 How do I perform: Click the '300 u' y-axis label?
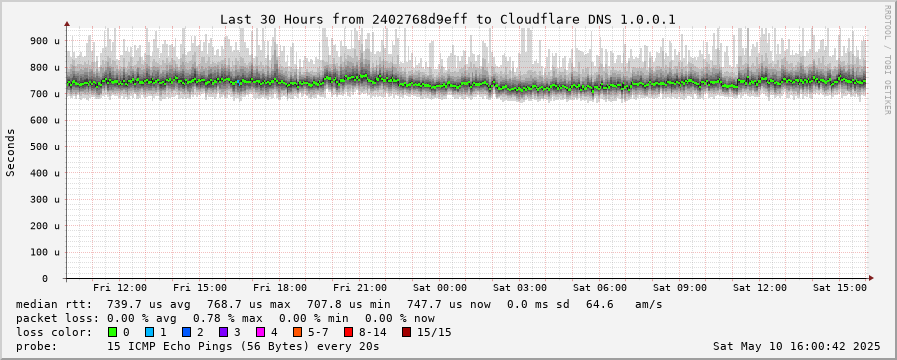point(45,199)
